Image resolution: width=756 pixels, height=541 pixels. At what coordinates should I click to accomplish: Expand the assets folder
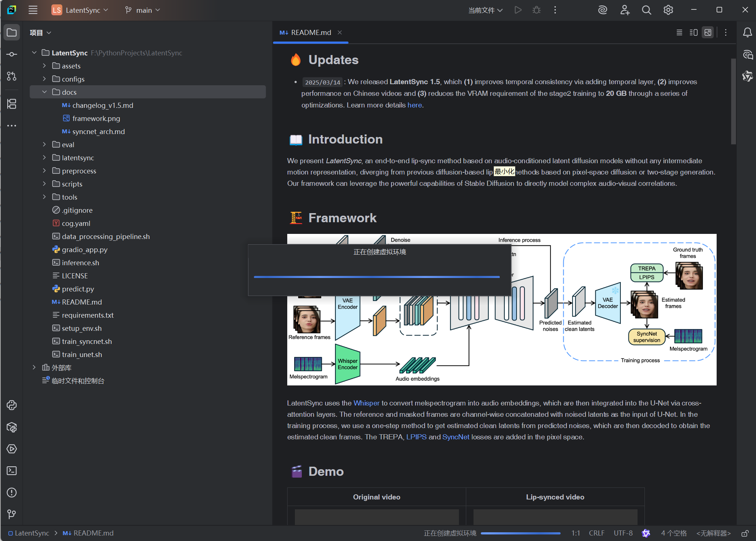point(44,66)
